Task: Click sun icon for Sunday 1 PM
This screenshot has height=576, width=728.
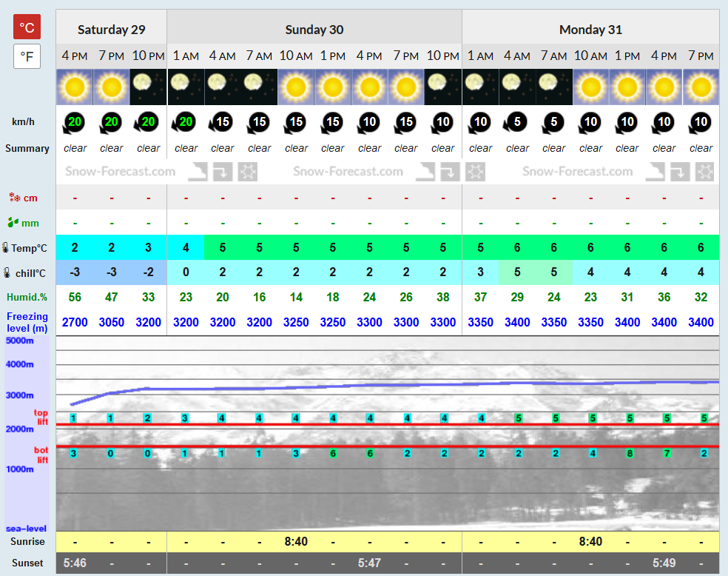Action: coord(332,87)
